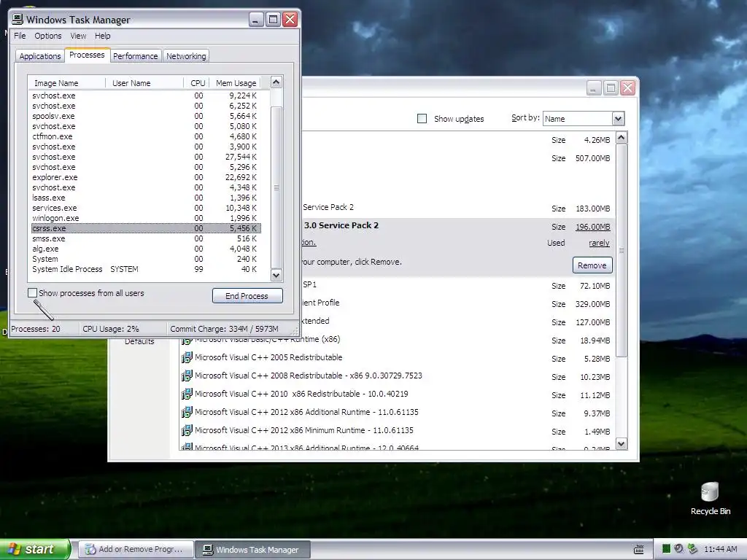
Task: Click the rarely used link
Action: point(599,243)
